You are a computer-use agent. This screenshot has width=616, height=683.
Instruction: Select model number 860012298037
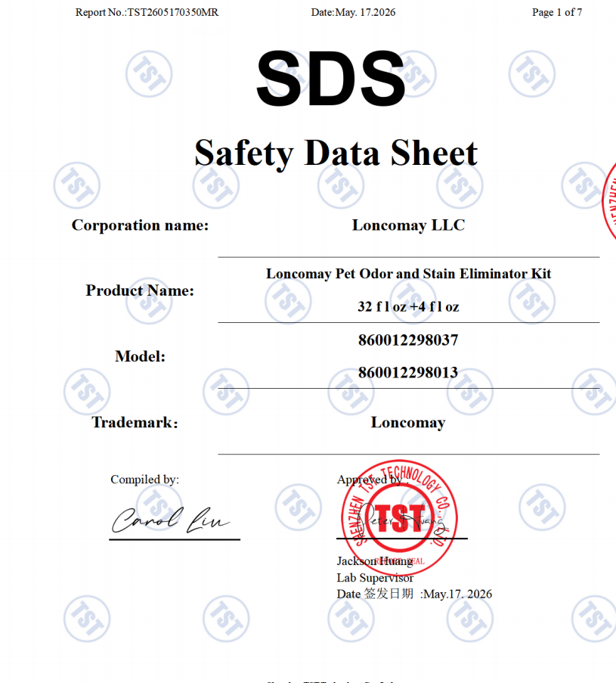[x=408, y=340]
